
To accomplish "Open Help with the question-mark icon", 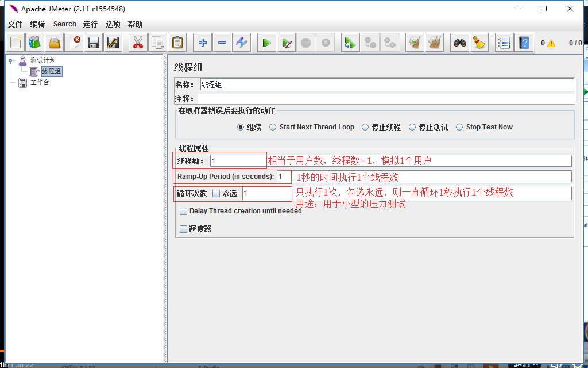I will (524, 43).
